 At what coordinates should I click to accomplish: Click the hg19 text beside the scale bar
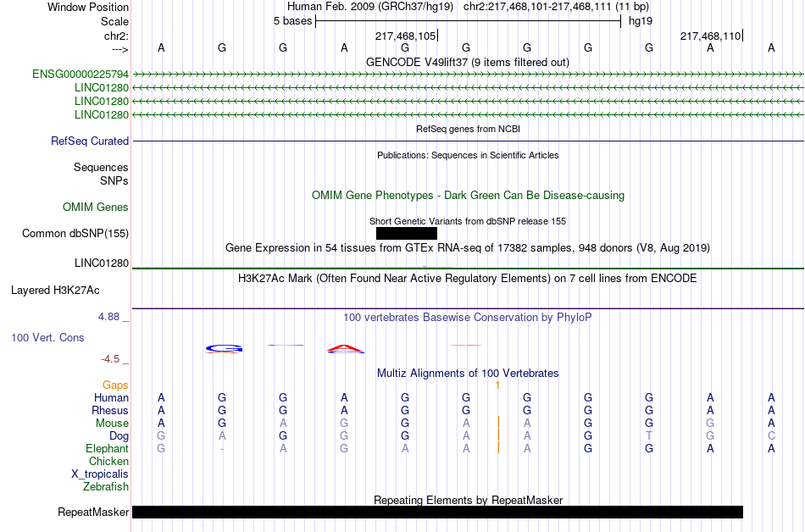(x=641, y=21)
